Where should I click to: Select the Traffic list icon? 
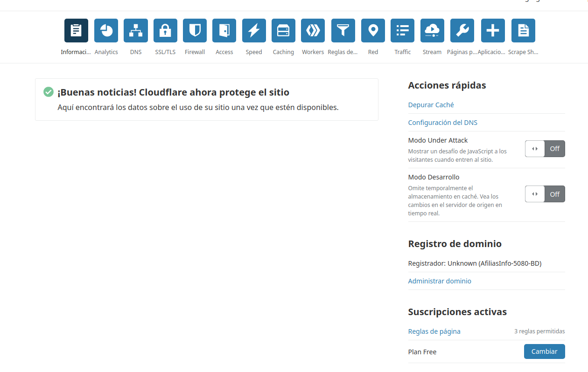tap(402, 31)
